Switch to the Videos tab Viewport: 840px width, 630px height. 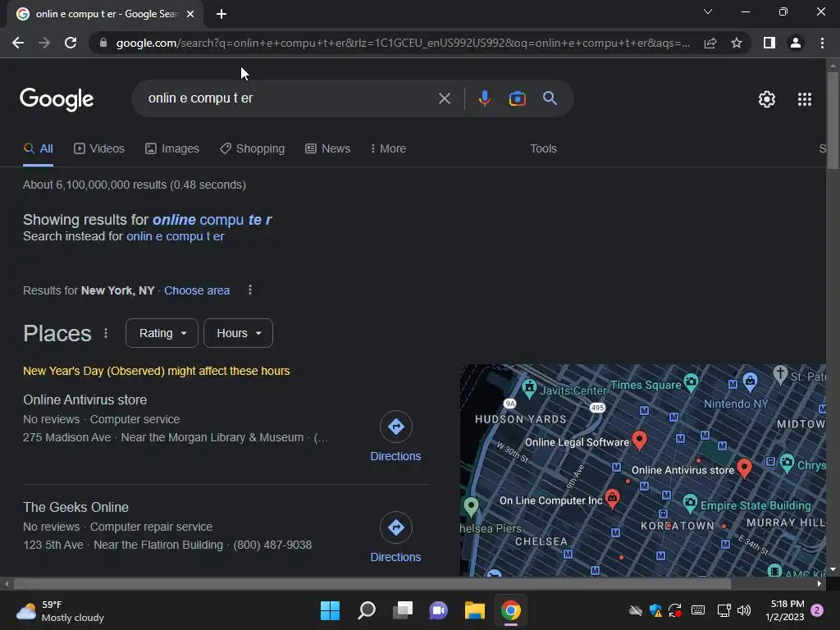[99, 149]
